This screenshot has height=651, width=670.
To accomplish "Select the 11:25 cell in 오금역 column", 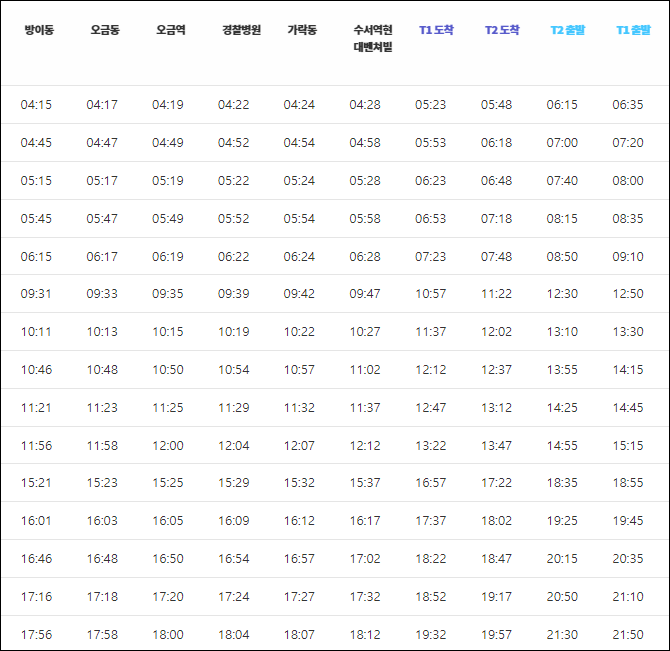I will [x=168, y=408].
